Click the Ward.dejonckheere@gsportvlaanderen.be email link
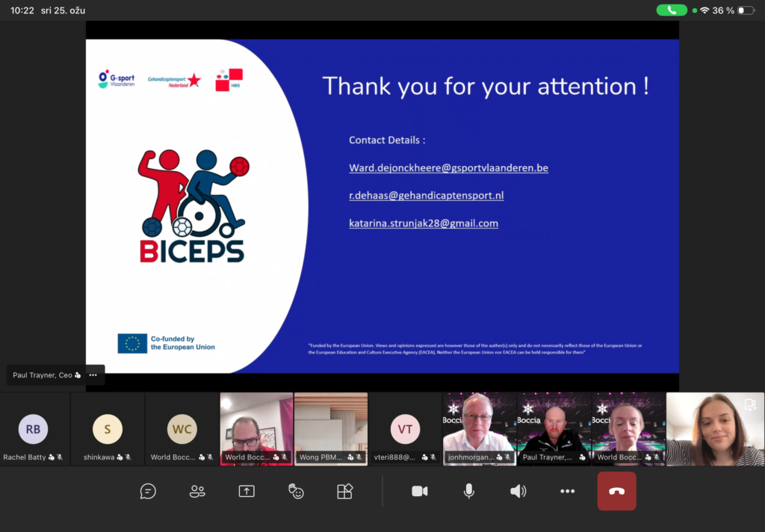The height and width of the screenshot is (532, 765). [x=448, y=168]
